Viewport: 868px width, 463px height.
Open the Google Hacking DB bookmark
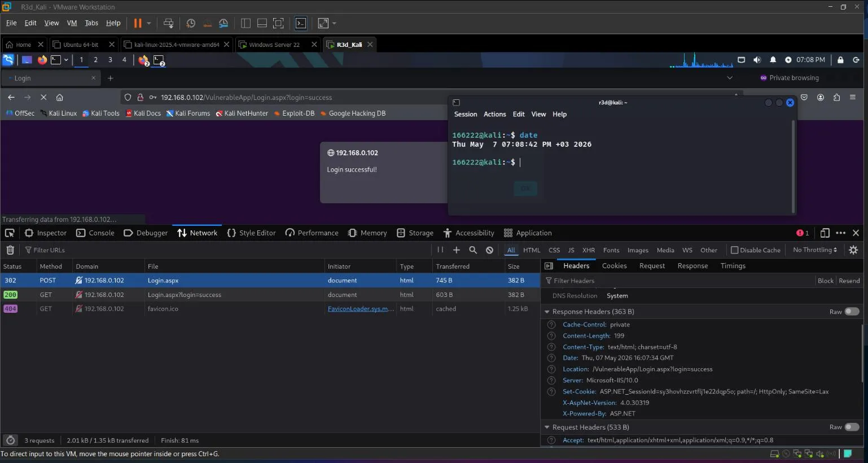[353, 113]
